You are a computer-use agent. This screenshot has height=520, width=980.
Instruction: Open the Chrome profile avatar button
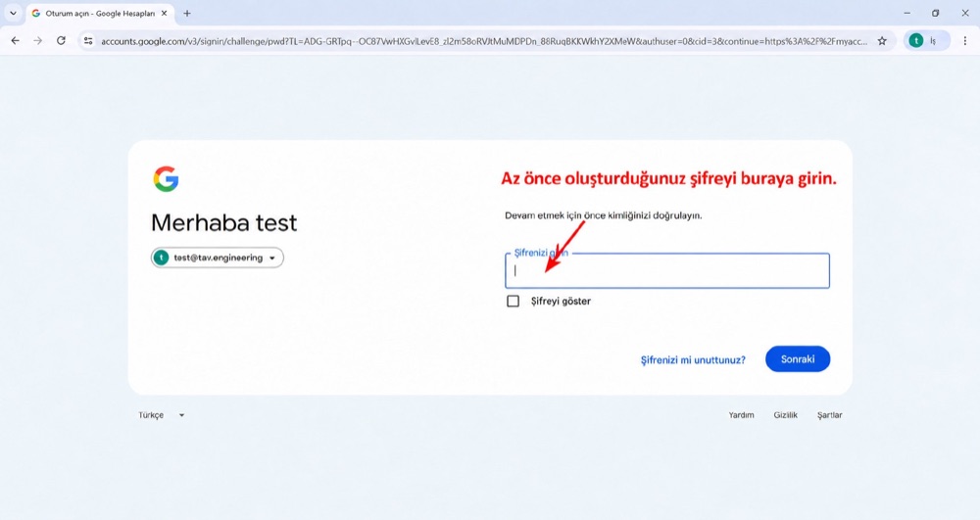click(x=927, y=40)
